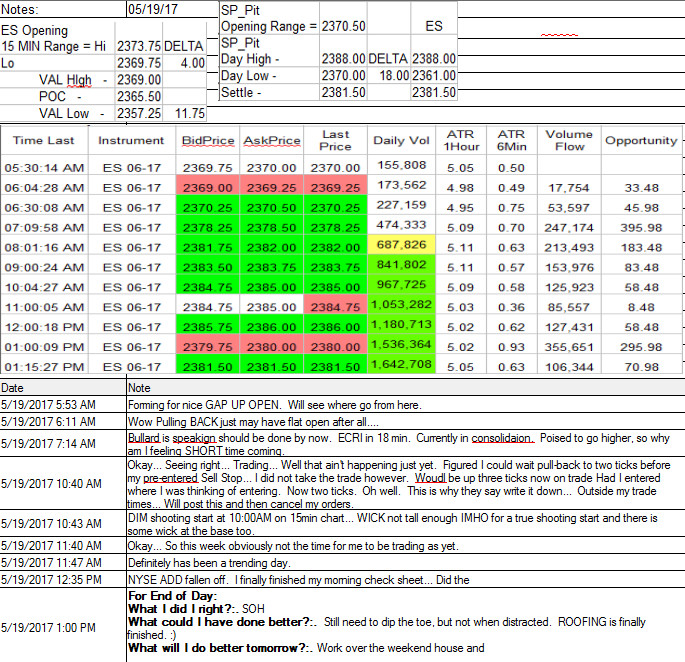Image resolution: width=685 pixels, height=662 pixels.
Task: Click the VAL Low value 2357.25
Action: (138, 113)
